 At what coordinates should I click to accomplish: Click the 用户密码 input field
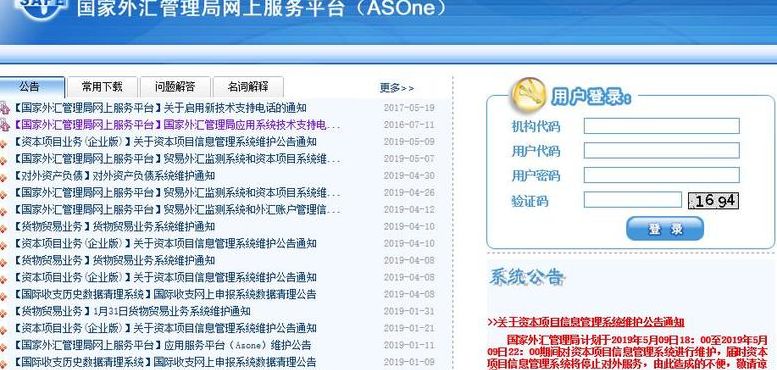[662, 175]
